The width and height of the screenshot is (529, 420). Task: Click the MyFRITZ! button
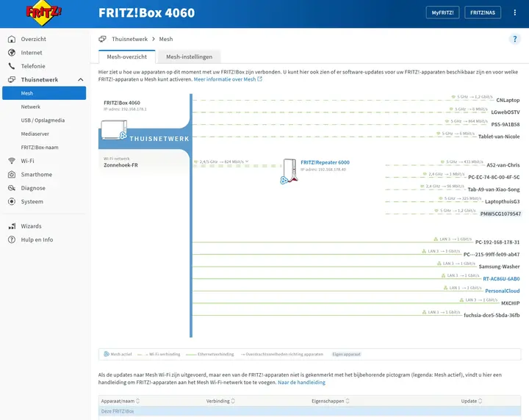coord(442,12)
